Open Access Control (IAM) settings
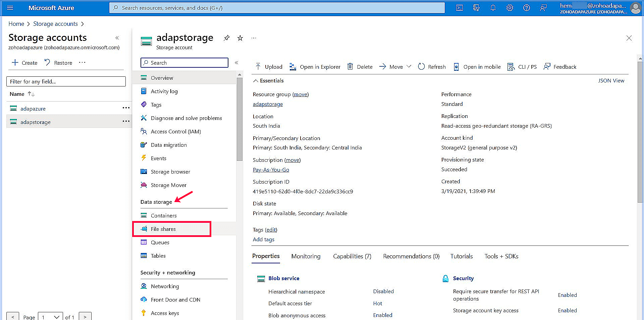Screen dimensions: 644x320 tap(175, 131)
